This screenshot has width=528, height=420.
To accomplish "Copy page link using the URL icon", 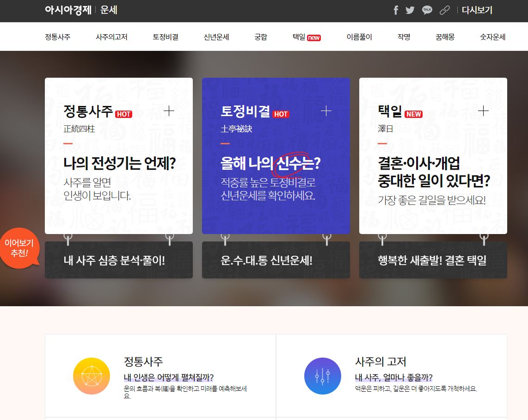I will 444,10.
